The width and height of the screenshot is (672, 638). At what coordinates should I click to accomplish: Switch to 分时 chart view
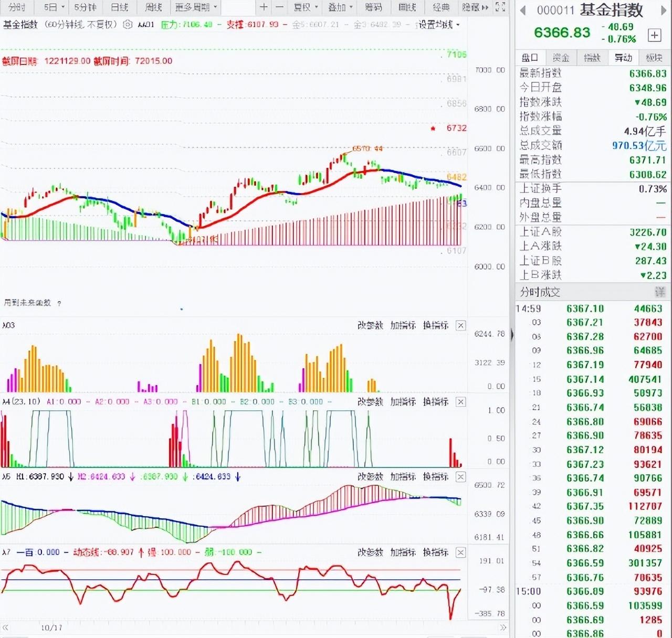pos(17,7)
